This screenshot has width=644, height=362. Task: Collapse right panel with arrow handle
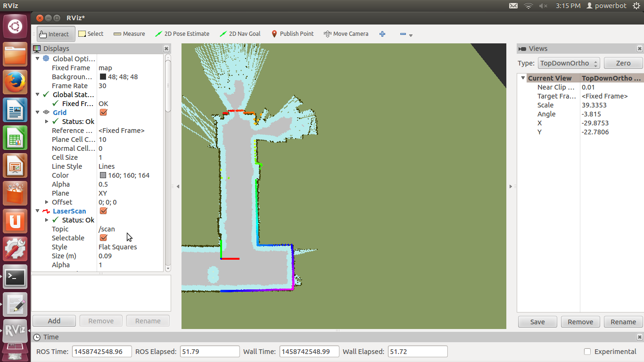(511, 187)
